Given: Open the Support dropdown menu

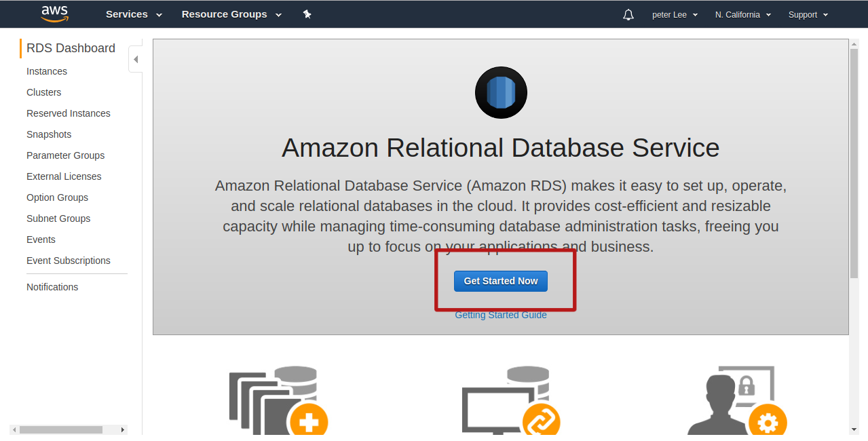Looking at the screenshot, I should (x=808, y=15).
